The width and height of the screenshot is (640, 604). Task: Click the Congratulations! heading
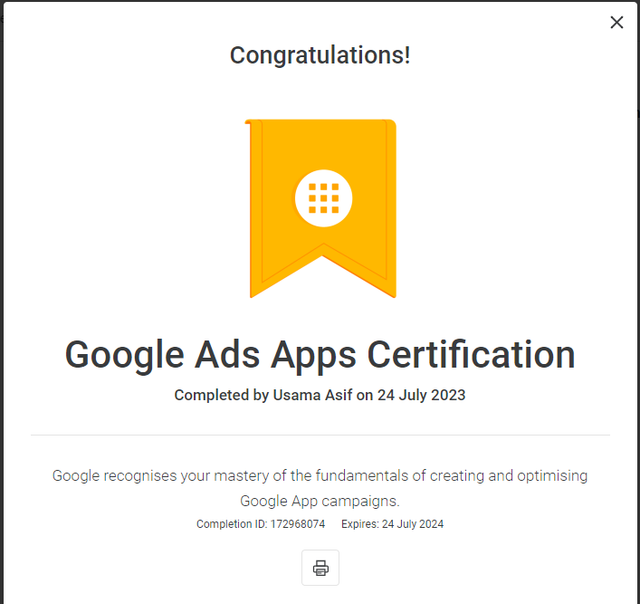tap(320, 55)
